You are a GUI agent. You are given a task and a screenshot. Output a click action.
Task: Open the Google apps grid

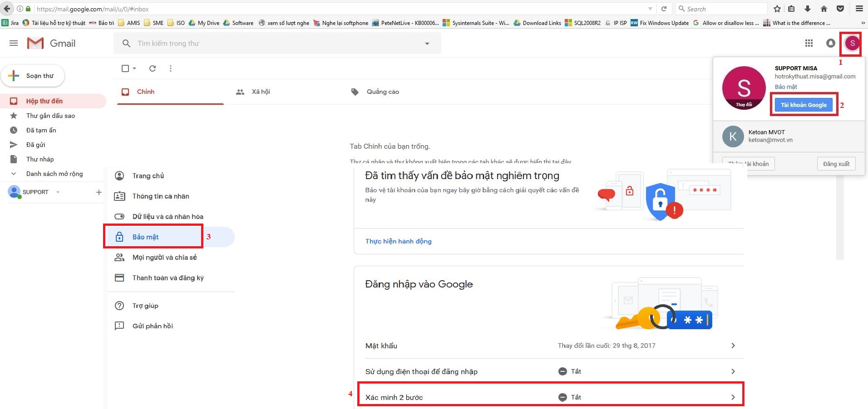pyautogui.click(x=809, y=43)
